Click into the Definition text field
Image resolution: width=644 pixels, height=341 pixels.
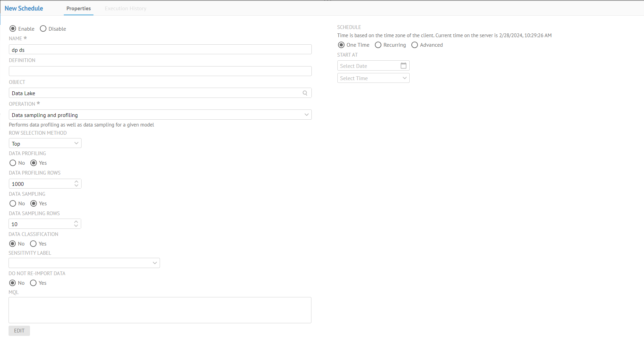coord(160,71)
